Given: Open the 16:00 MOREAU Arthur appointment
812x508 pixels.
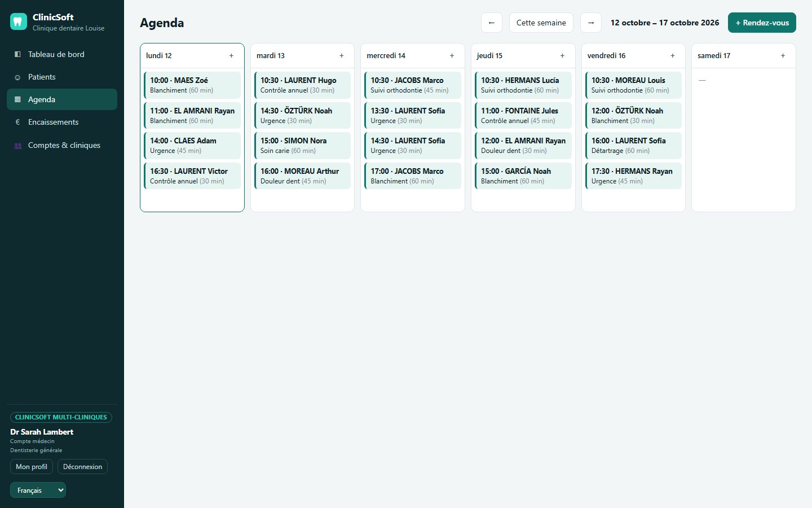Looking at the screenshot, I should tap(302, 176).
